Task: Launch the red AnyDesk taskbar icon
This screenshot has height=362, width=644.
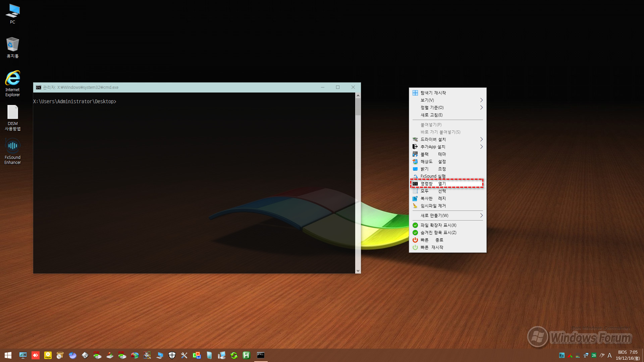Action: [x=36, y=355]
